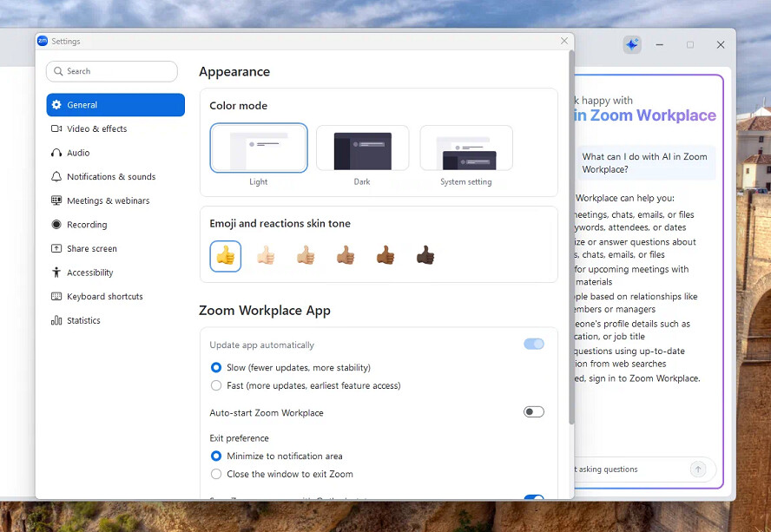Choose the medium-dark skin tone thumbs-up
Image resolution: width=771 pixels, height=532 pixels.
point(385,256)
